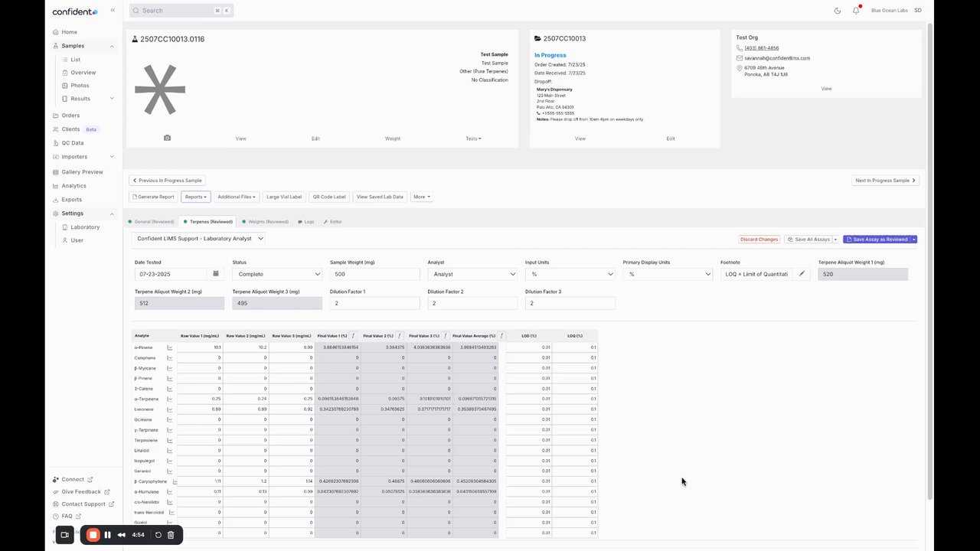Open the Logs tab
980x551 pixels.
point(306,221)
